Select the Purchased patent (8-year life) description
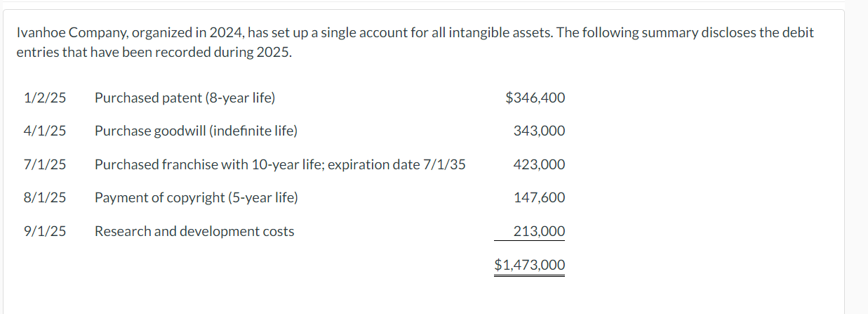The height and width of the screenshot is (314, 868). 185,98
